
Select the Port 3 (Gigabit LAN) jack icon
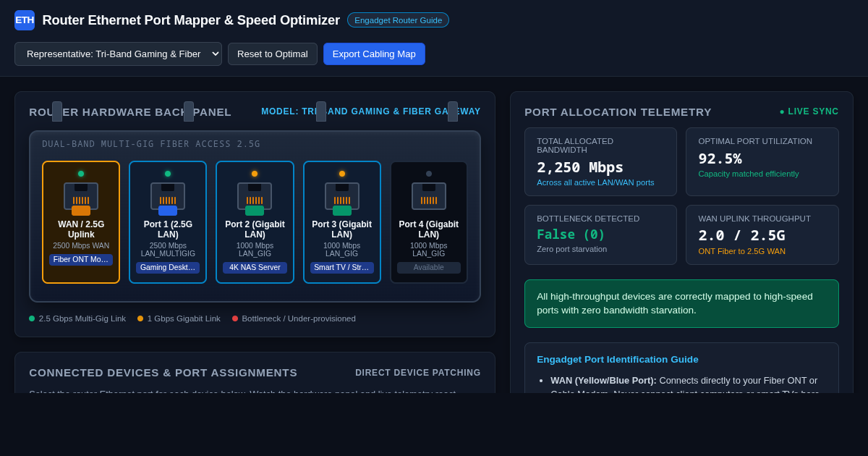tap(342, 198)
